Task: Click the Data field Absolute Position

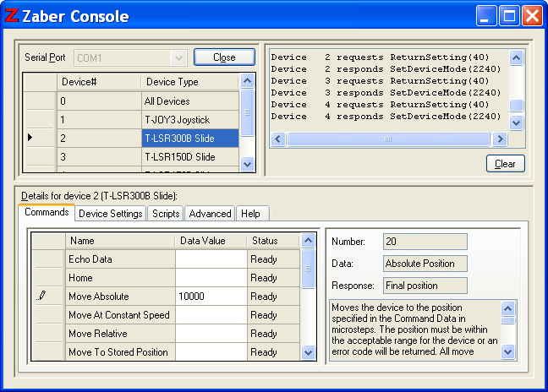Action: (425, 264)
